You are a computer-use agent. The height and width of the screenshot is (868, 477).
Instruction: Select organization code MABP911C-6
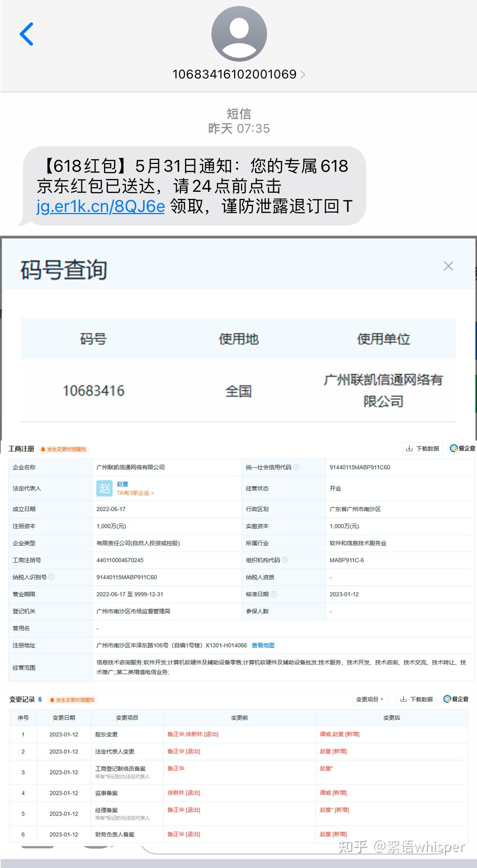tap(347, 560)
